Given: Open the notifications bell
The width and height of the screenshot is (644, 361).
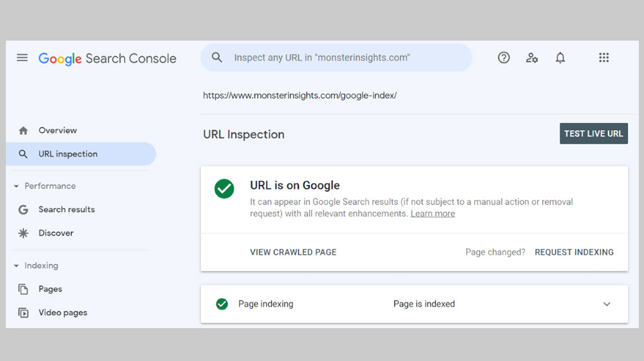Looking at the screenshot, I should 560,57.
